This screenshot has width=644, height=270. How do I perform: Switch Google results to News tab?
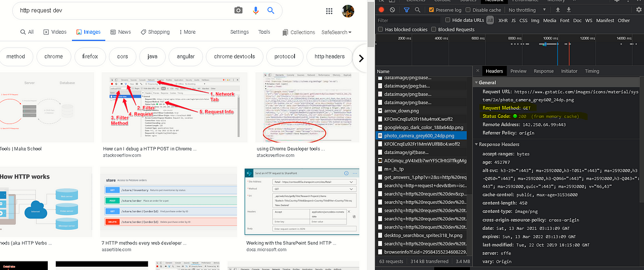click(120, 32)
